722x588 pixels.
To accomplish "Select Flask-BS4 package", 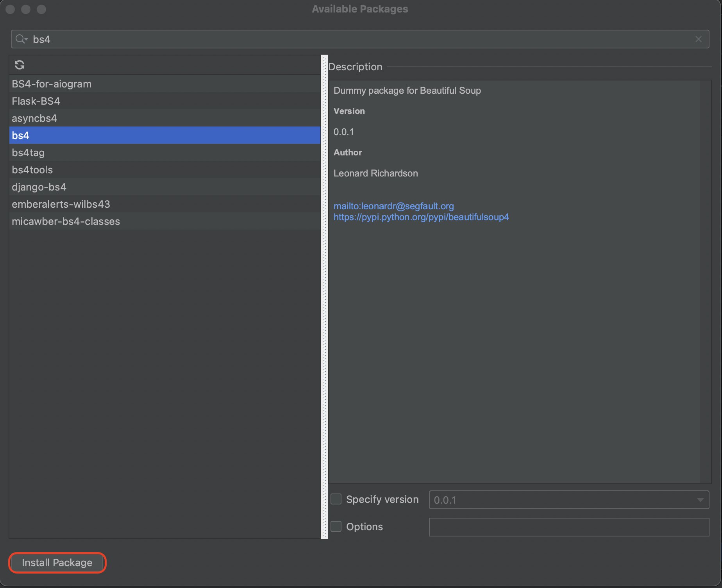I will coord(164,101).
